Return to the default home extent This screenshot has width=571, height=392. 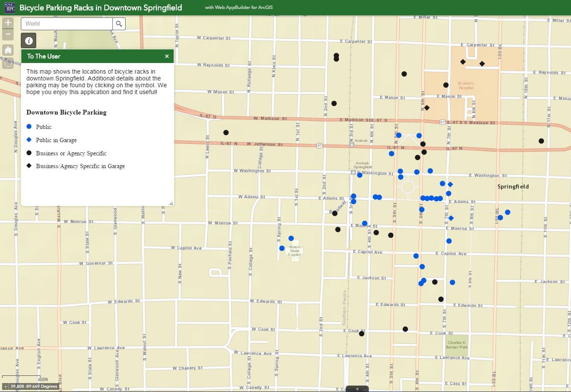8,50
